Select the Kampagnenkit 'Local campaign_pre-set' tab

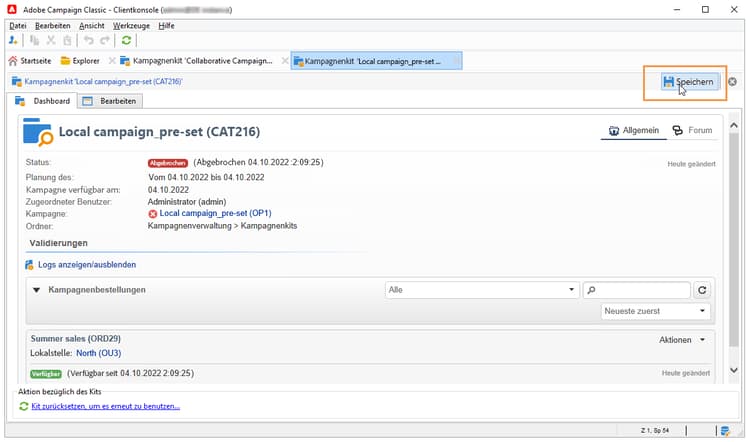coord(376,61)
